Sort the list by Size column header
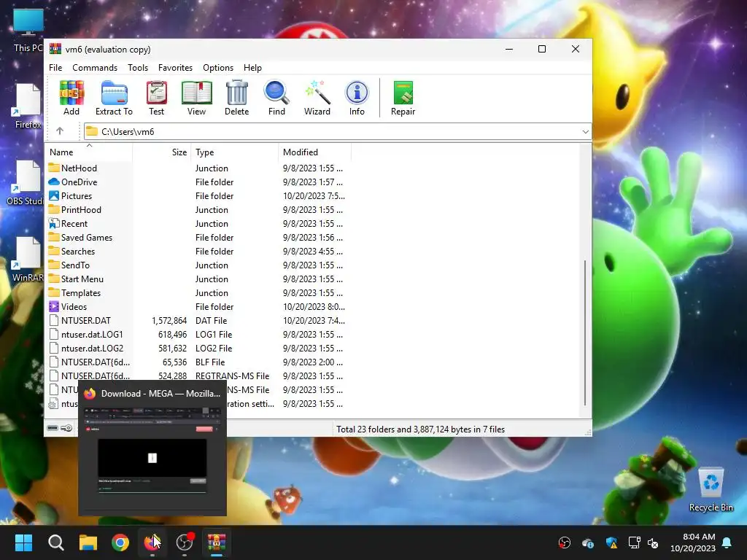747x560 pixels. coord(162,152)
